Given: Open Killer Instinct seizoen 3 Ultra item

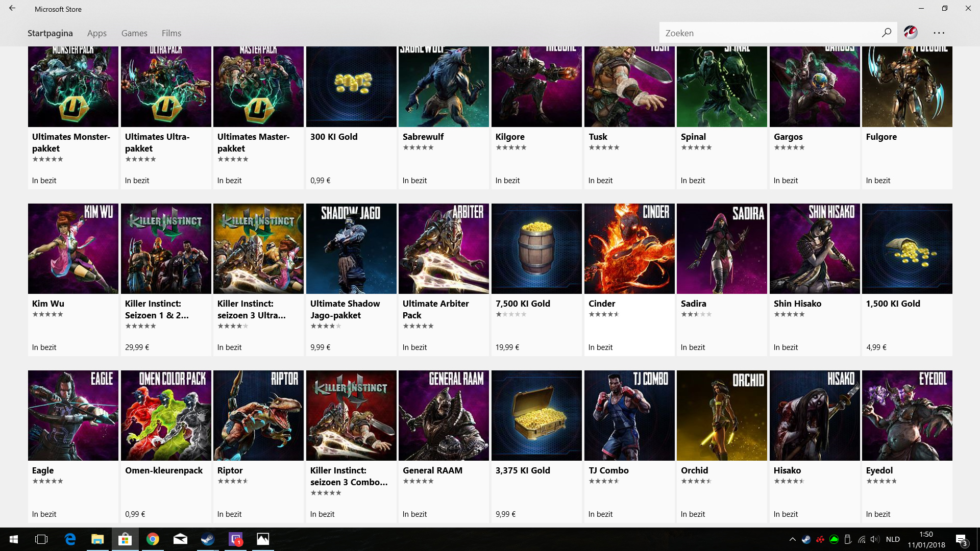Looking at the screenshot, I should click(258, 280).
